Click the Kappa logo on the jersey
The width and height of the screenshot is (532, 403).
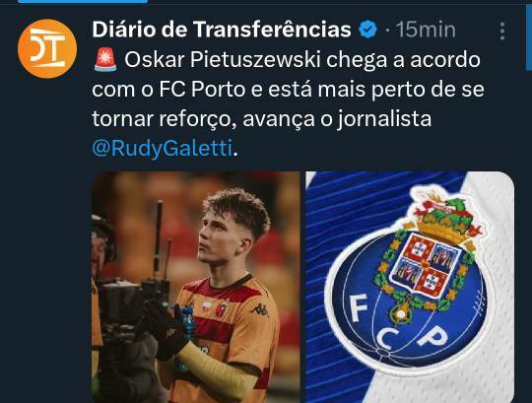[x=260, y=309]
